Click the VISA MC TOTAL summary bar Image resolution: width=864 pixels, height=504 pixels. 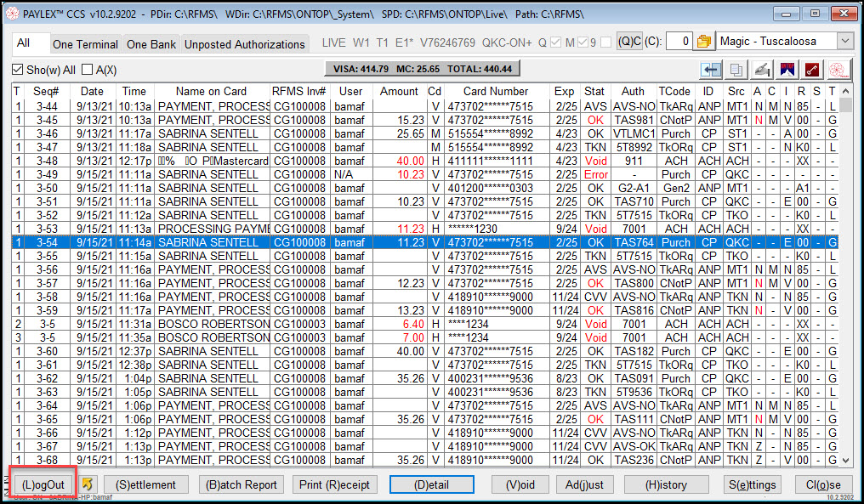point(422,69)
